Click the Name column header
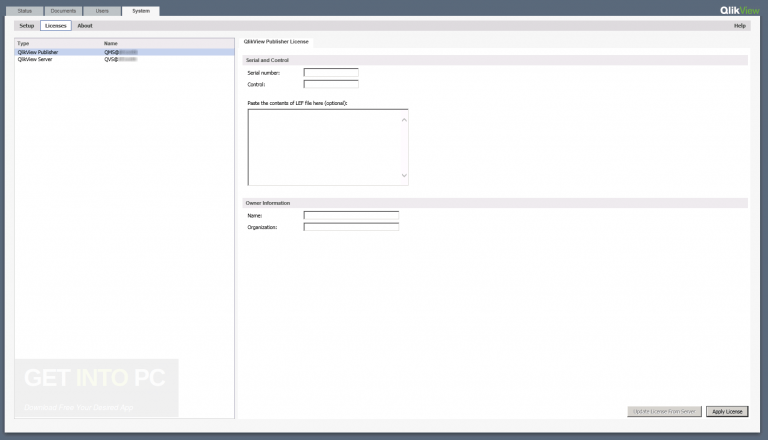Viewport: 768px width, 440px height. [111, 44]
